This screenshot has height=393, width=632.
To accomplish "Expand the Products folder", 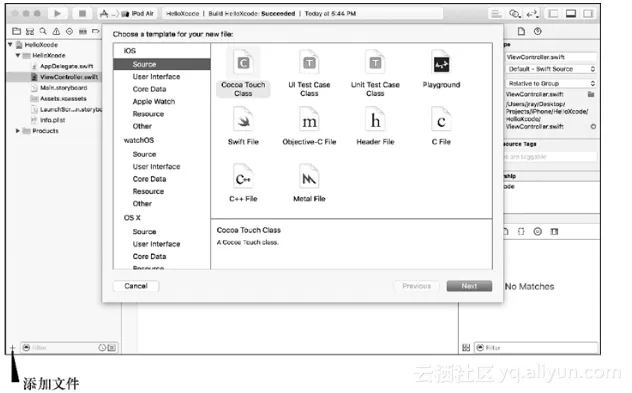I will pyautogui.click(x=18, y=131).
